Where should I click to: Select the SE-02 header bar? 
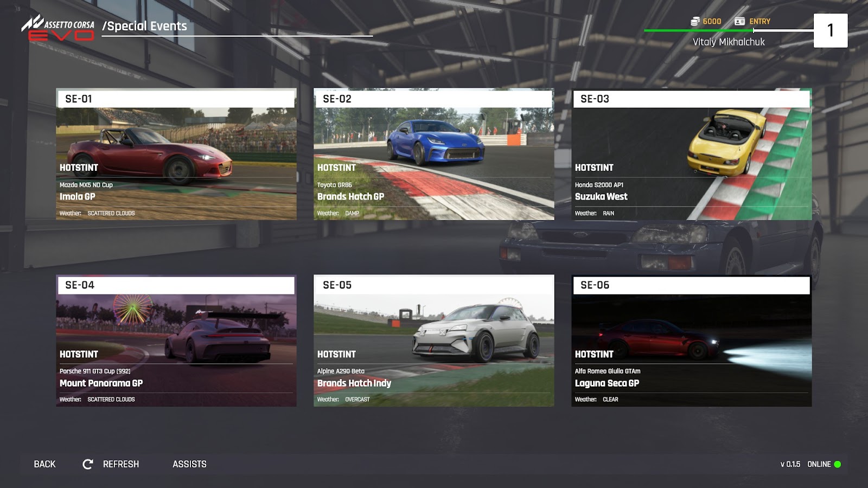434,99
